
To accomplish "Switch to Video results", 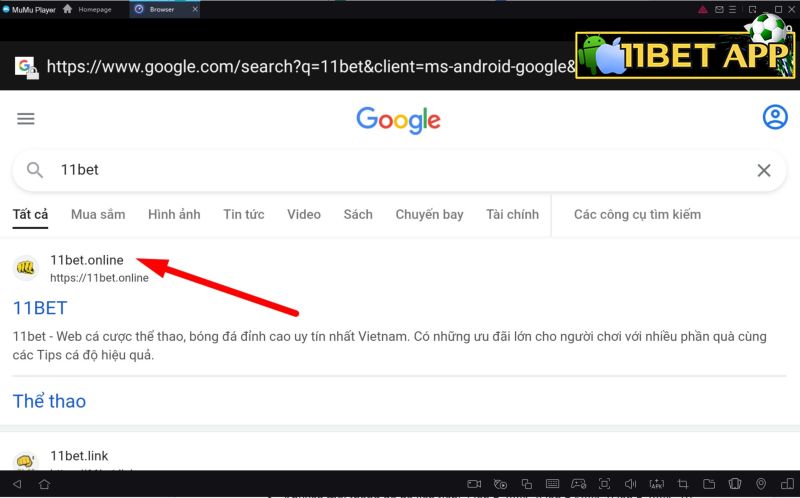I will point(304,214).
